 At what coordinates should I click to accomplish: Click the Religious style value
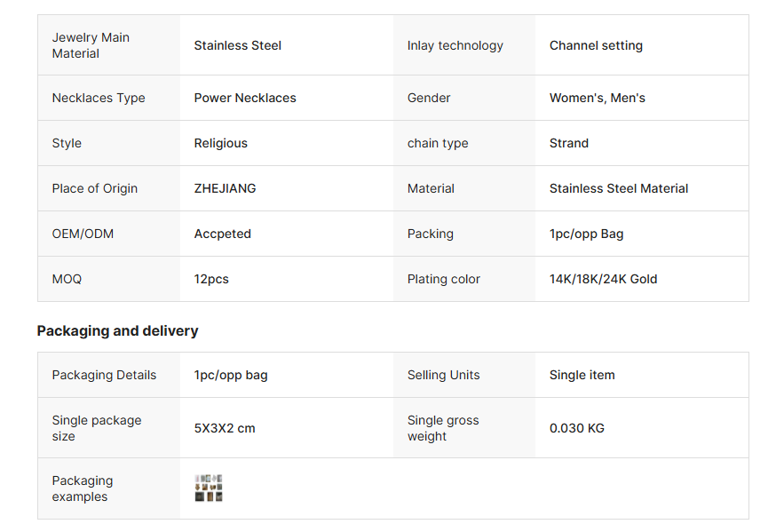(x=220, y=144)
